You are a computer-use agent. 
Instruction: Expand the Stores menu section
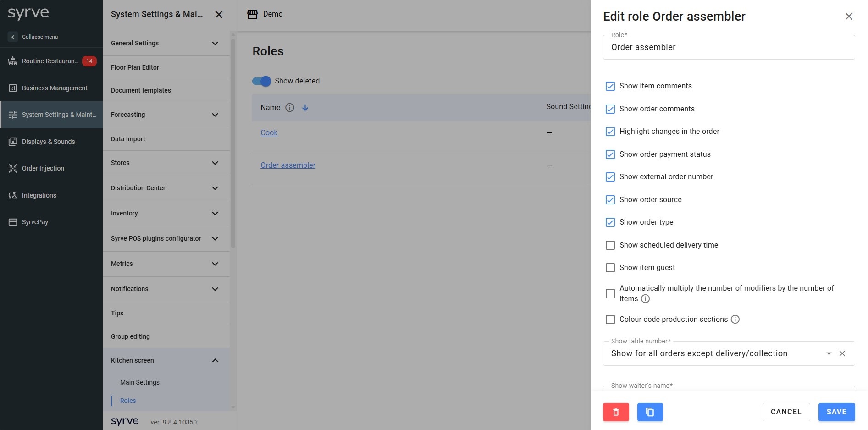pos(166,163)
